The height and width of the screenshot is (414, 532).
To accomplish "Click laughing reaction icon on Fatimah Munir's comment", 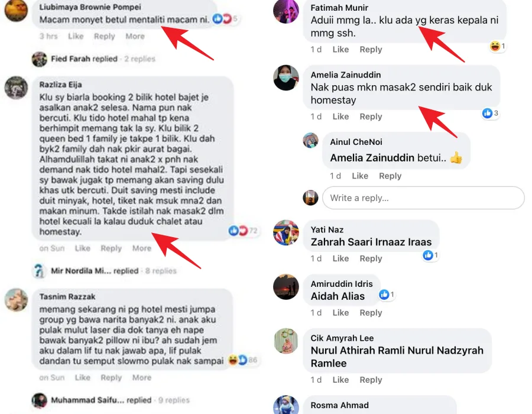I will tap(495, 46).
